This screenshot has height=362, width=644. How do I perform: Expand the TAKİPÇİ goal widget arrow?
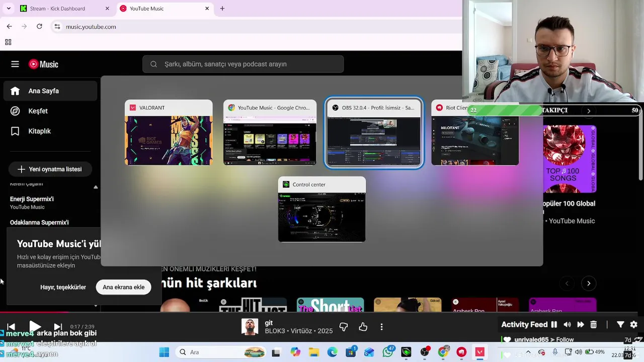tap(589, 111)
